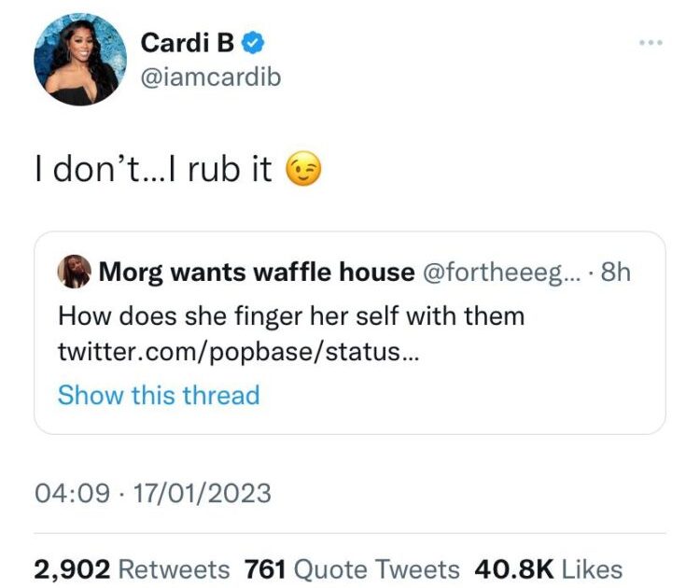Click "Show this thread"
Image resolution: width=700 pixels, height=588 pixels.
[159, 395]
